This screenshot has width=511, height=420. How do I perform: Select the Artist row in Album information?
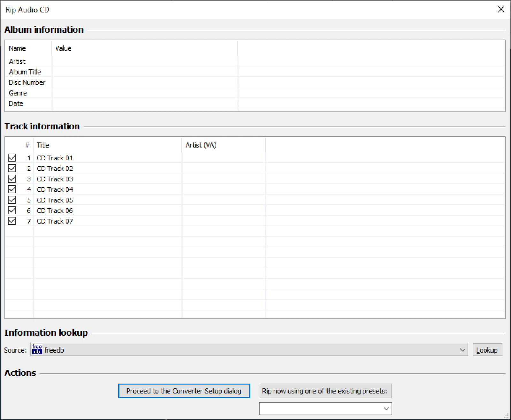17,61
